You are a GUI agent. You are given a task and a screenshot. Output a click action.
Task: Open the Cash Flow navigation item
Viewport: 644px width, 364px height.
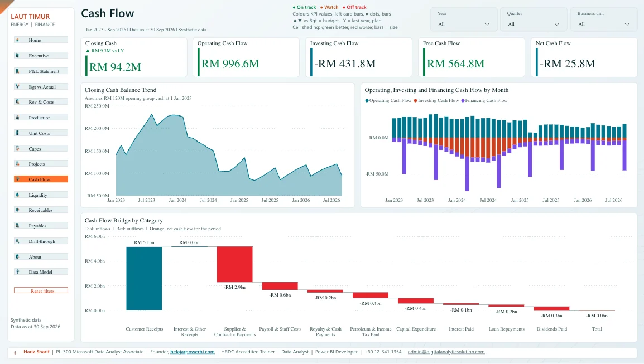pyautogui.click(x=41, y=179)
